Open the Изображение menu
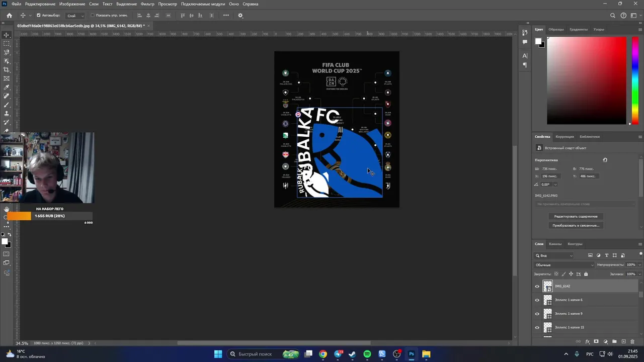644x362 pixels. 72,4
